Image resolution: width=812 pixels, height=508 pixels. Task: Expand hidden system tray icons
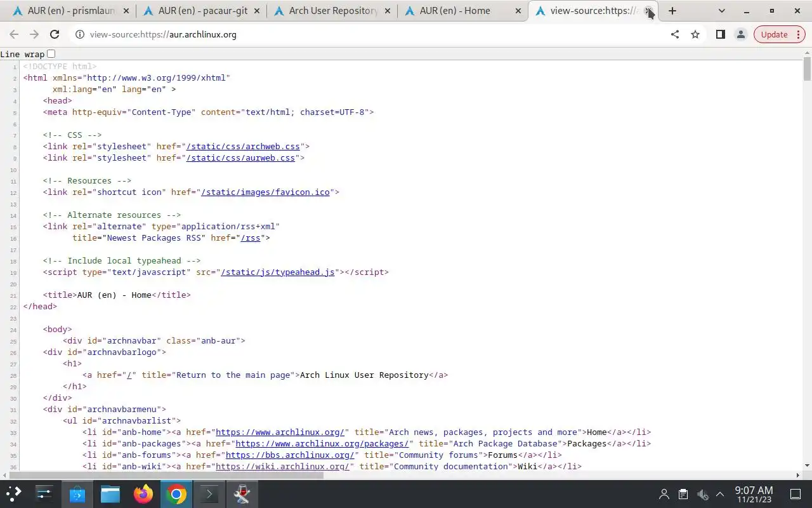coord(720,494)
